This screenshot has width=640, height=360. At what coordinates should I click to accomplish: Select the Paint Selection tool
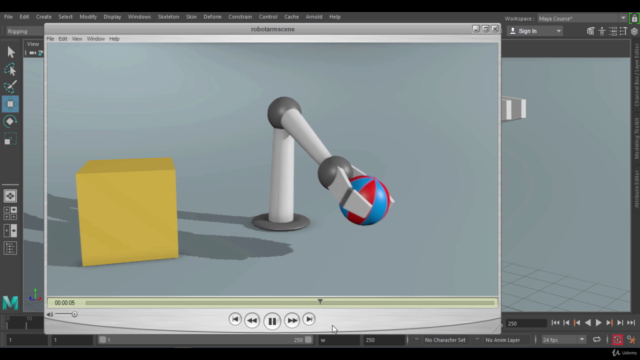(10, 87)
